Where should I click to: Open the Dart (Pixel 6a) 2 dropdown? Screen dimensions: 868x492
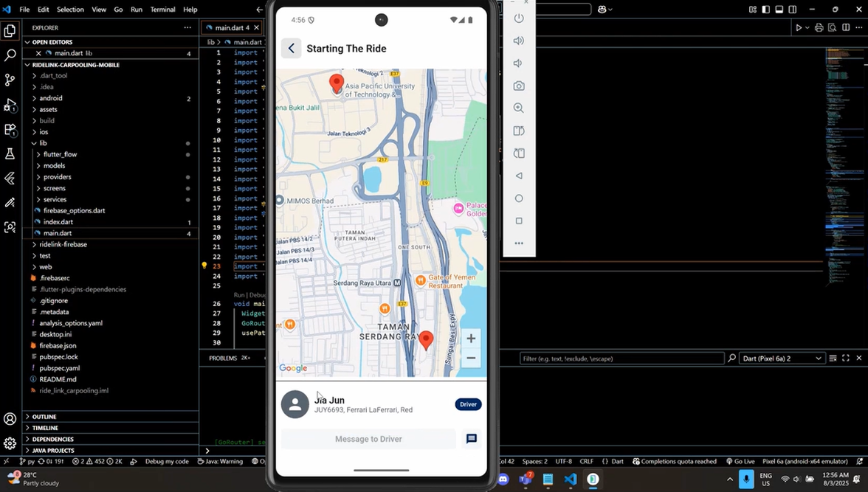782,358
